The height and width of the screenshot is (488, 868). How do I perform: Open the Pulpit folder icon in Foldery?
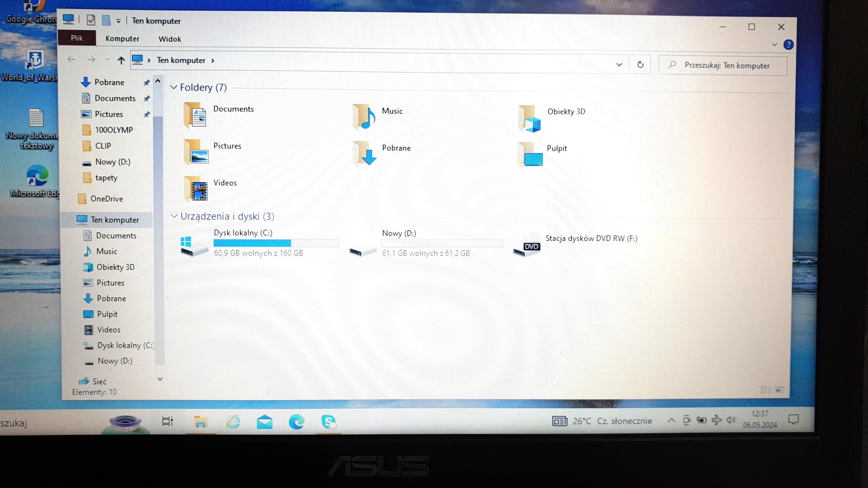click(x=530, y=155)
